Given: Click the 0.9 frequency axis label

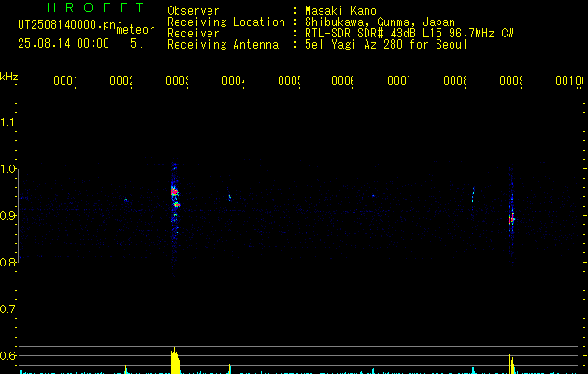Looking at the screenshot, I should point(7,215).
